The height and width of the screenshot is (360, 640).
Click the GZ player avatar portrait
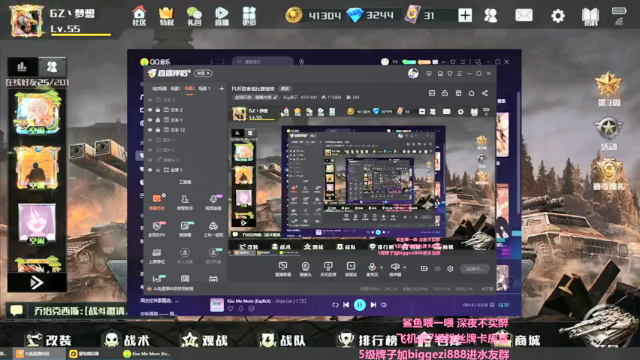pos(26,20)
